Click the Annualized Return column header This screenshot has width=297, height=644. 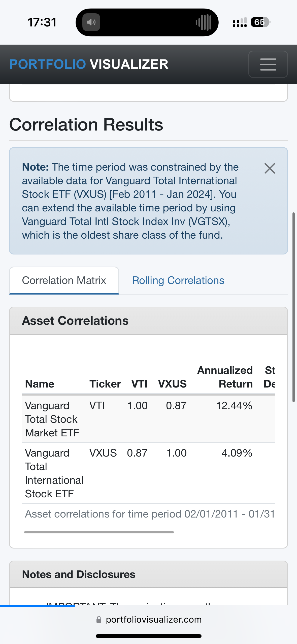[225, 377]
